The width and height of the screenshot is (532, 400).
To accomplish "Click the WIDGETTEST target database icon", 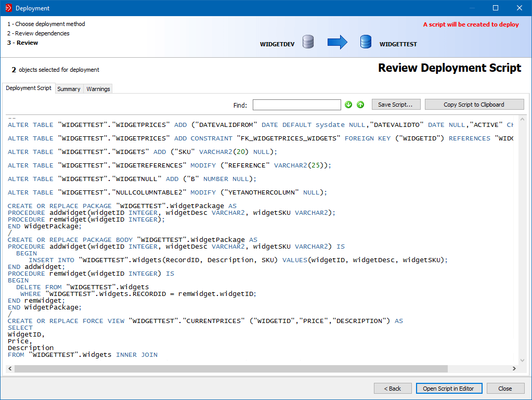I will coord(366,42).
